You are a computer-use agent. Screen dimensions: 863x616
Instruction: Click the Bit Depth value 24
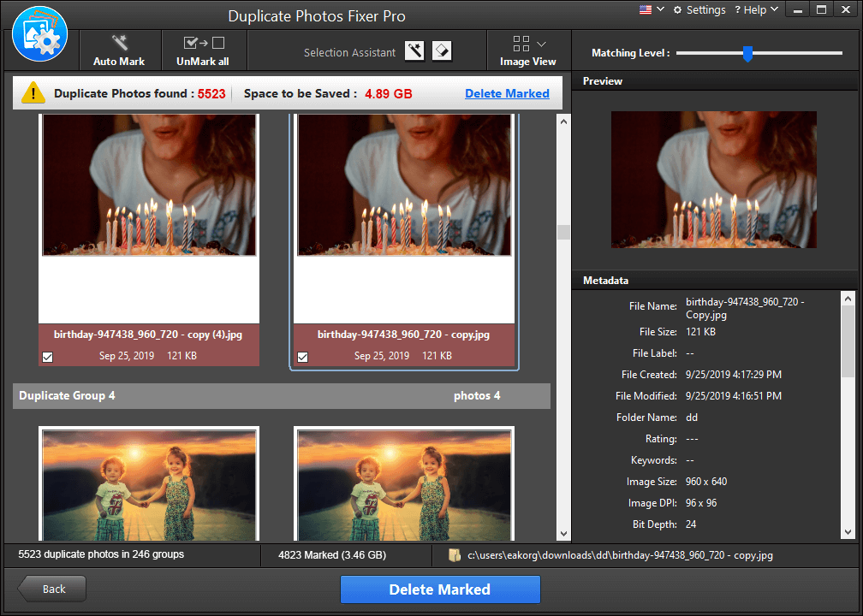[691, 524]
